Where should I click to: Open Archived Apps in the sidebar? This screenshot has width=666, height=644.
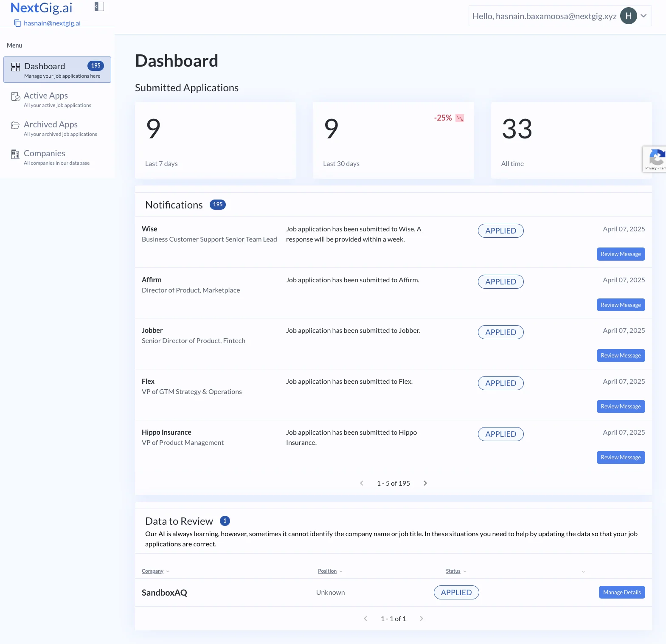click(57, 128)
